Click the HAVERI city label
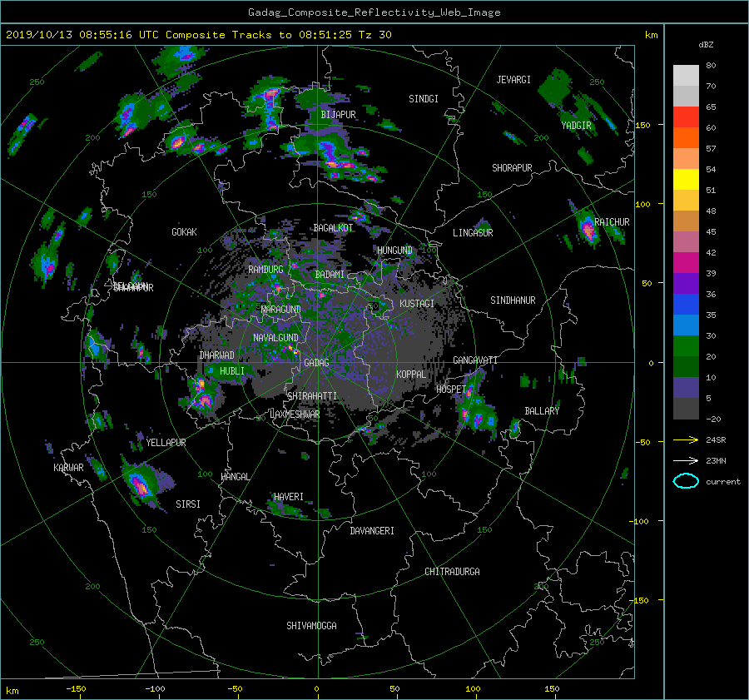This screenshot has height=700, width=749. [289, 497]
